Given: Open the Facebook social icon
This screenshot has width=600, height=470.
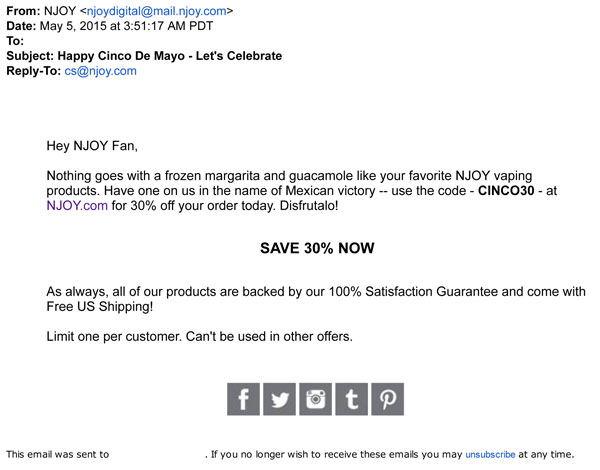Looking at the screenshot, I should click(243, 398).
